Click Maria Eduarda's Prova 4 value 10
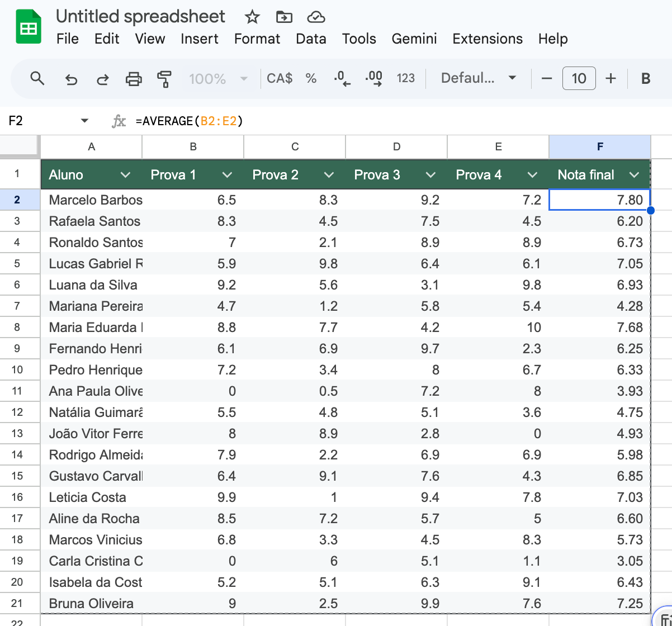Image resolution: width=672 pixels, height=626 pixels. [498, 328]
